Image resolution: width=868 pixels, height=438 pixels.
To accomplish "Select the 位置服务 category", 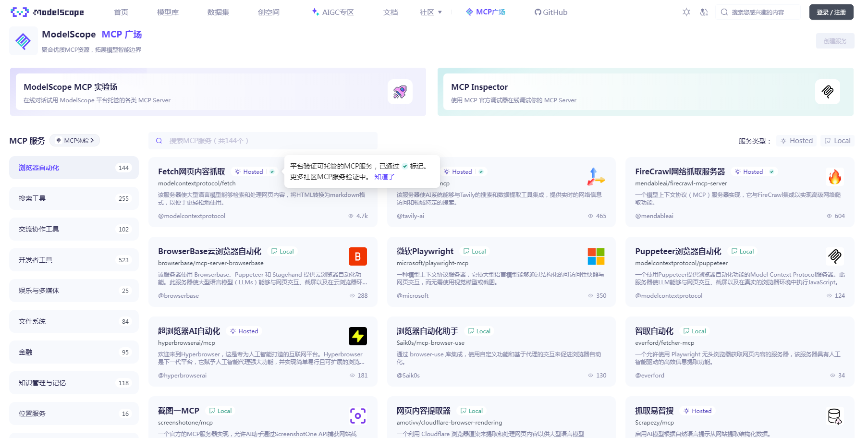I will (x=74, y=414).
